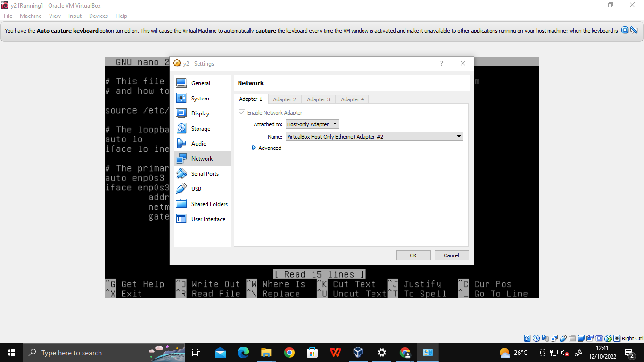The image size is (644, 362).
Task: Toggle the Enable Network Adapter checkbox
Action: (242, 113)
